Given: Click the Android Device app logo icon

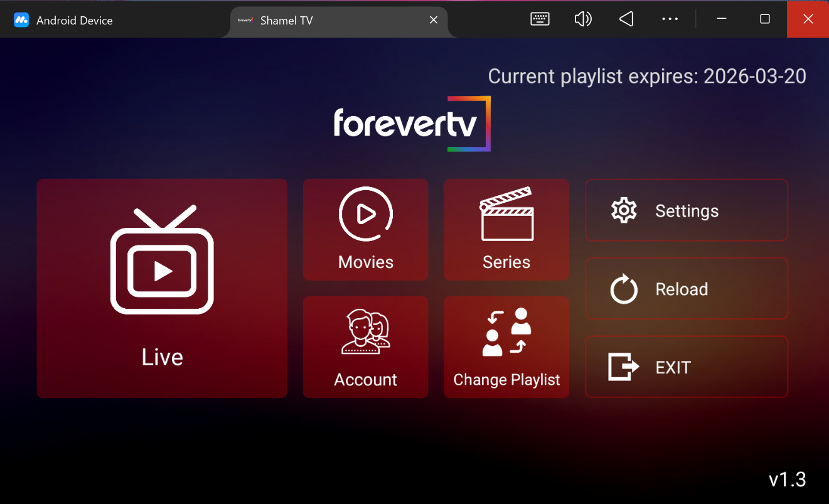Looking at the screenshot, I should (21, 20).
